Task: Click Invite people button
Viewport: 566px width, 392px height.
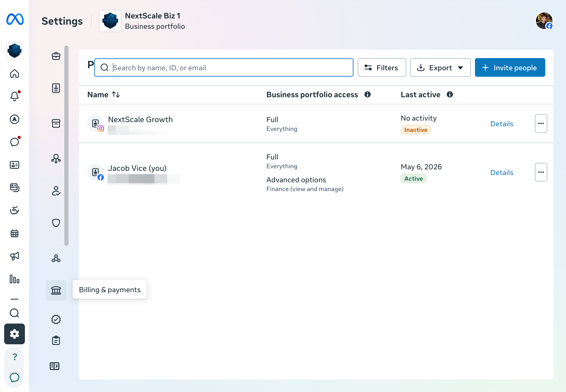Action: pos(510,67)
